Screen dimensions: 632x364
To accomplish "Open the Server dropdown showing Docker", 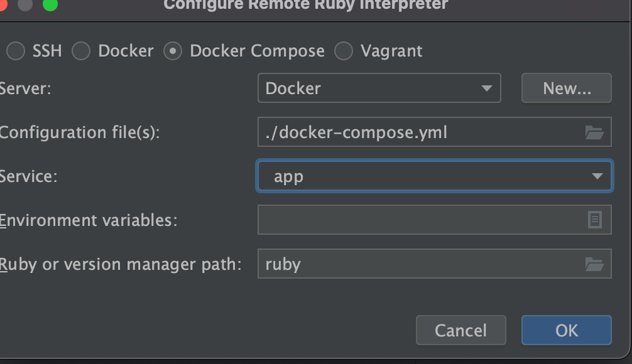I will pos(379,88).
